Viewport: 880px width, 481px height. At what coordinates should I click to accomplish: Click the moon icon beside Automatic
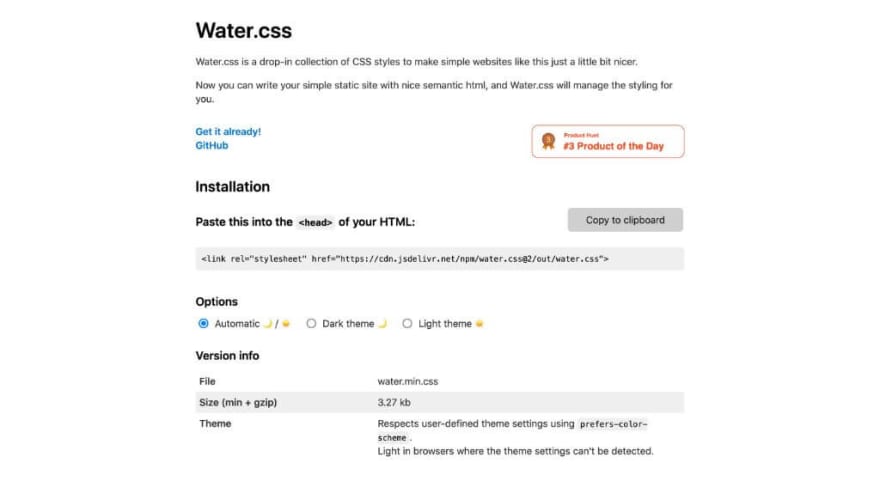(268, 324)
